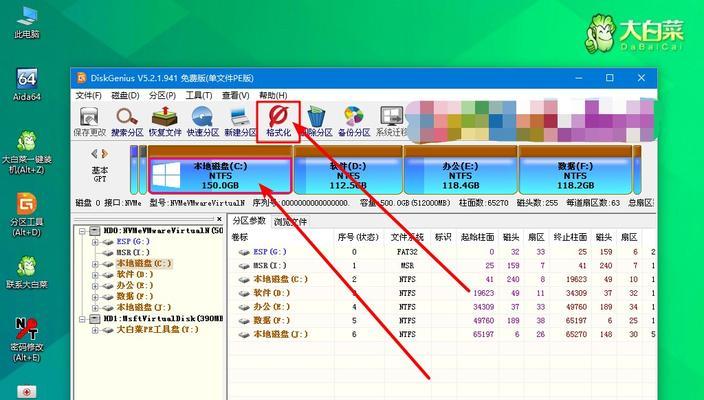The height and width of the screenshot is (400, 704).
Task: Switch to the 浏览文件 tab
Action: click(x=290, y=222)
